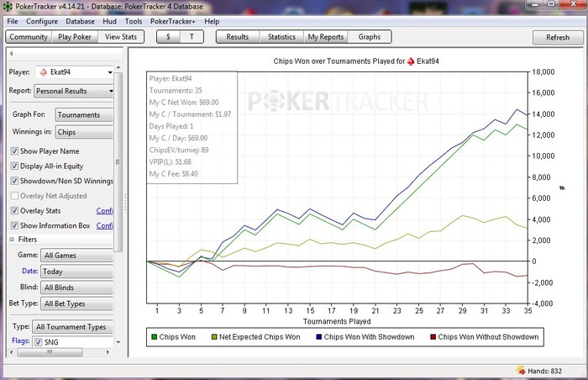
Task: Click green Chips Won legend swatch
Action: (x=154, y=337)
